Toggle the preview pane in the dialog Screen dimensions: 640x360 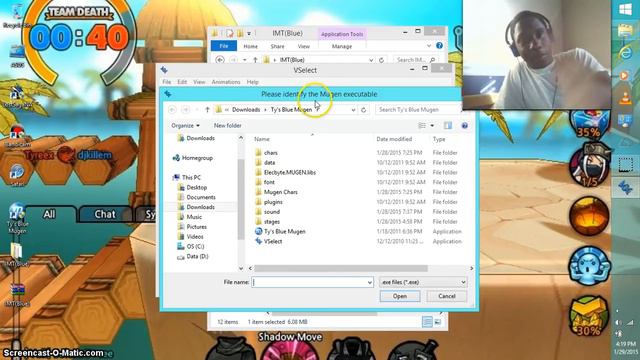point(448,126)
